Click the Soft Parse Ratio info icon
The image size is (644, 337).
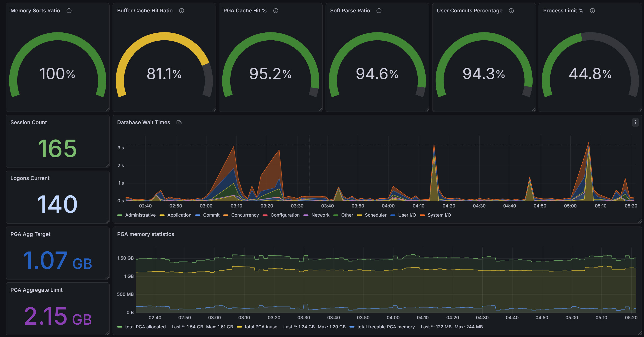(379, 11)
